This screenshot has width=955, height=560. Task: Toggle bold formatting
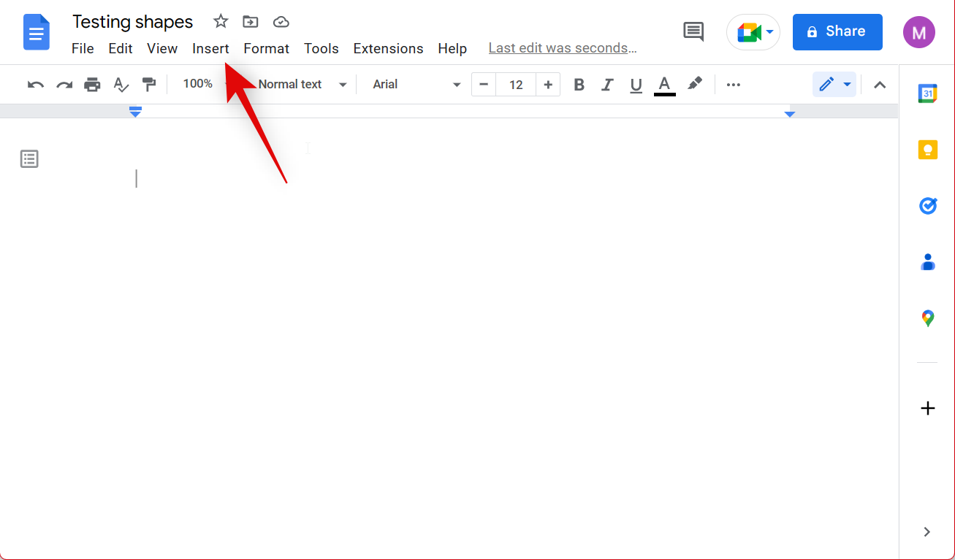579,85
